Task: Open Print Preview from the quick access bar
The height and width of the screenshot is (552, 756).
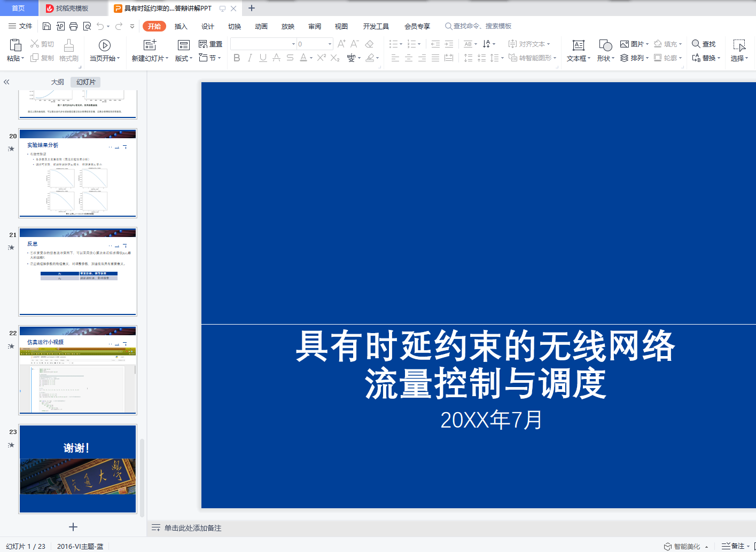Action: (x=87, y=26)
